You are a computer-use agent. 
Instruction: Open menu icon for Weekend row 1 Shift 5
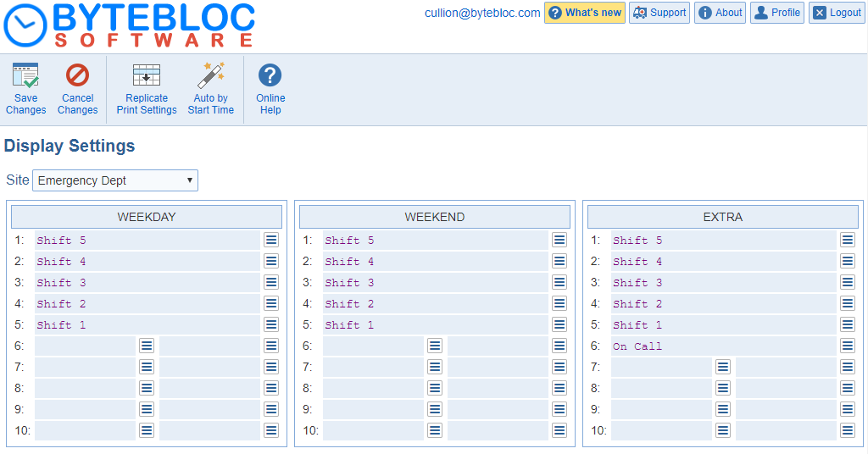coord(559,240)
